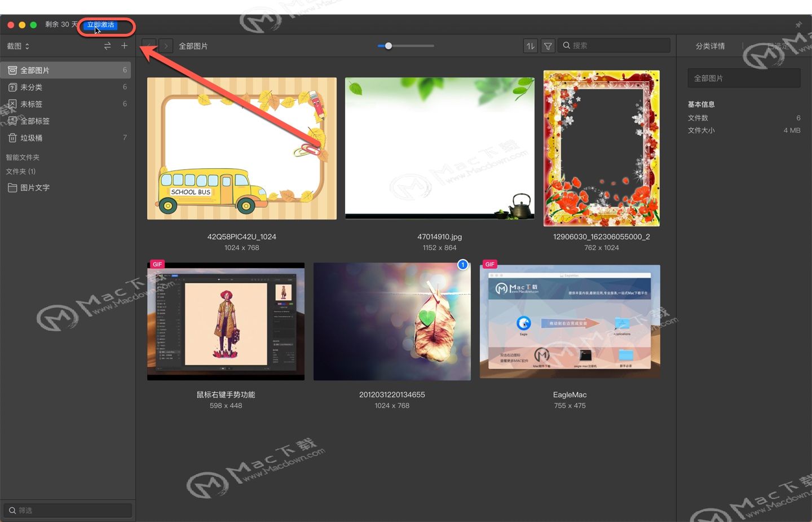Click the blue 1 badge on leaf image
Screen dimensions: 812x522
(463, 265)
